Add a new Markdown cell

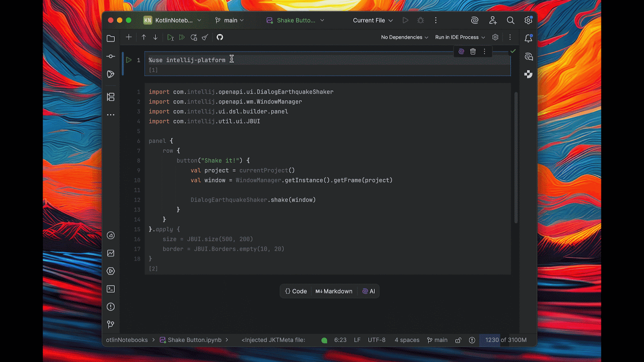click(334, 291)
